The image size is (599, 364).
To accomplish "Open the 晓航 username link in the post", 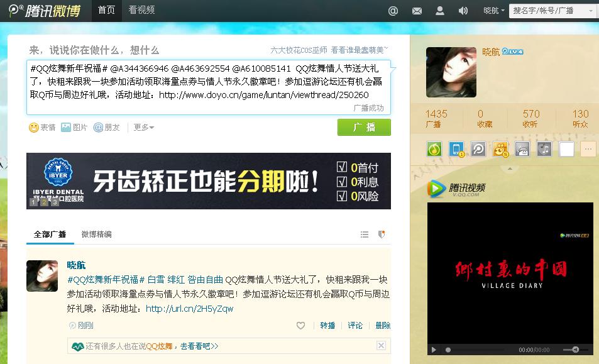I will pyautogui.click(x=76, y=265).
